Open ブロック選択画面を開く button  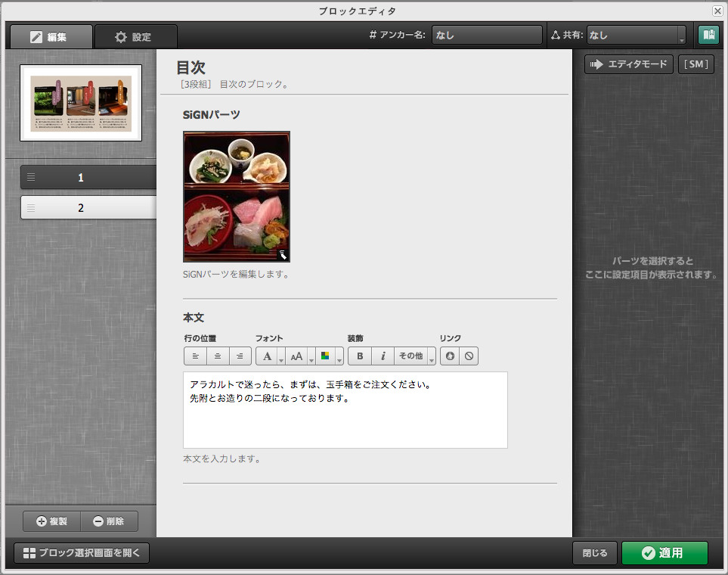(x=82, y=553)
